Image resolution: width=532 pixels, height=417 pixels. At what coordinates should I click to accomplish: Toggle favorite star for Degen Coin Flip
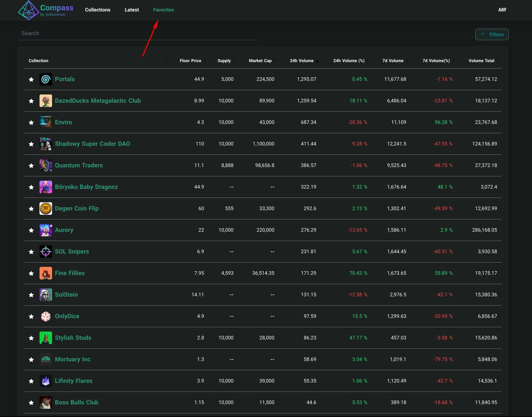coord(31,209)
